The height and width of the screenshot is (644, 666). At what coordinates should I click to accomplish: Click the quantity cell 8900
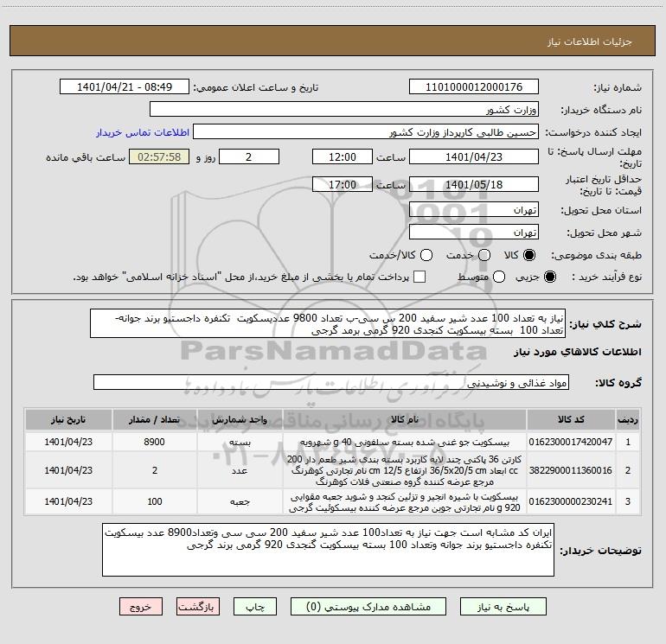[154, 442]
